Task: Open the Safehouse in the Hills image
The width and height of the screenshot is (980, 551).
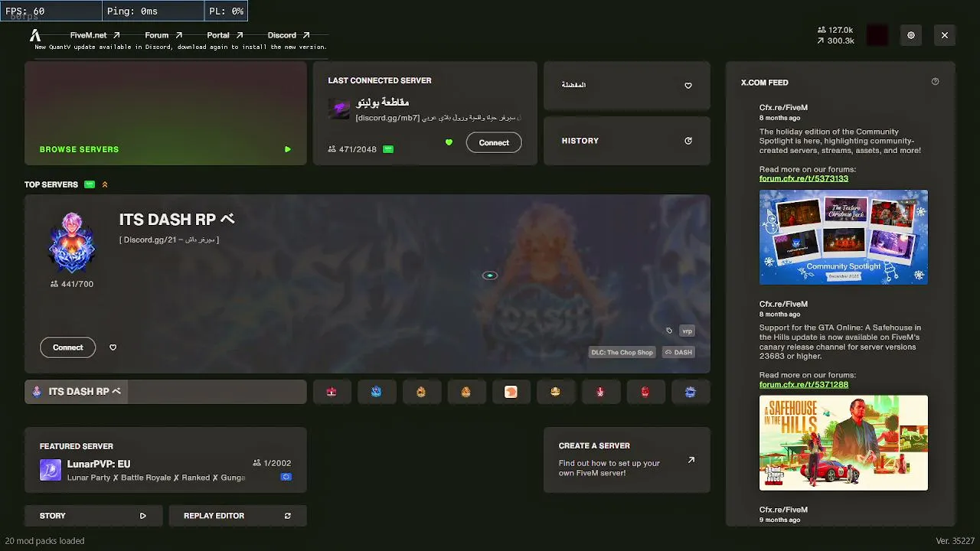Action: (844, 442)
